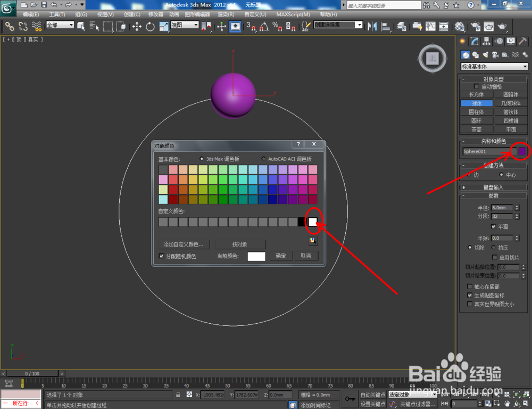Image resolution: width=532 pixels, height=409 pixels.
Task: Click the Mirror tool icon
Action: [x=372, y=26]
